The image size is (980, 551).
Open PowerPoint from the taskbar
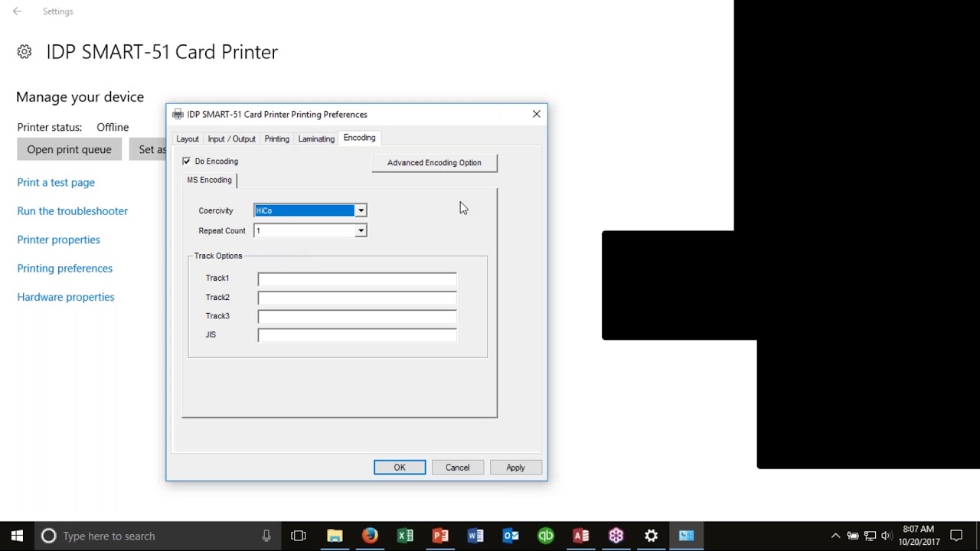[440, 536]
